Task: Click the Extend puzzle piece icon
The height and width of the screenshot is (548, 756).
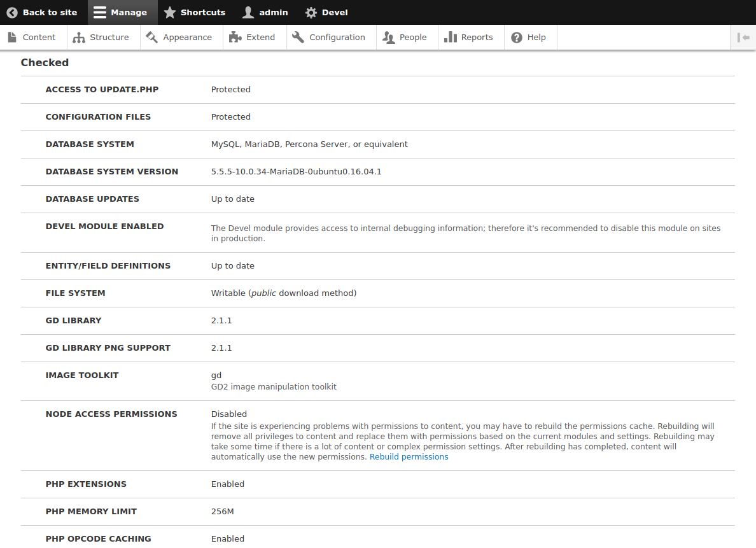Action: pos(235,37)
